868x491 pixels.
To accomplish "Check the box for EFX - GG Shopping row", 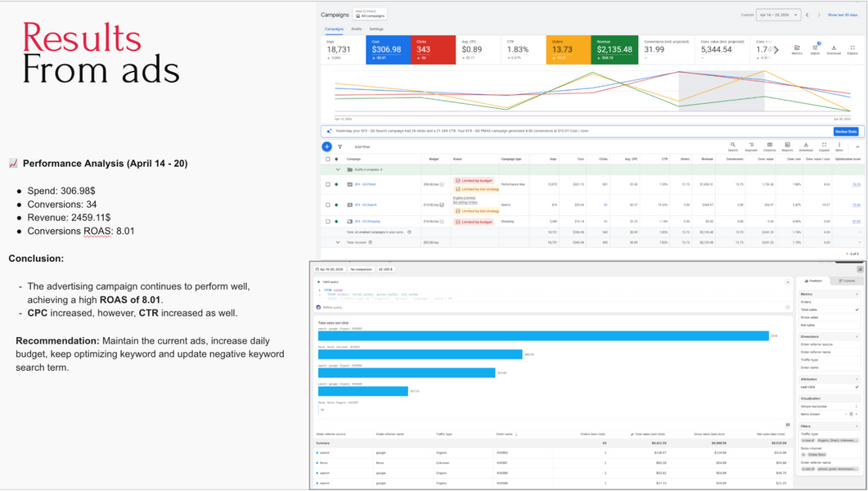I will [328, 222].
